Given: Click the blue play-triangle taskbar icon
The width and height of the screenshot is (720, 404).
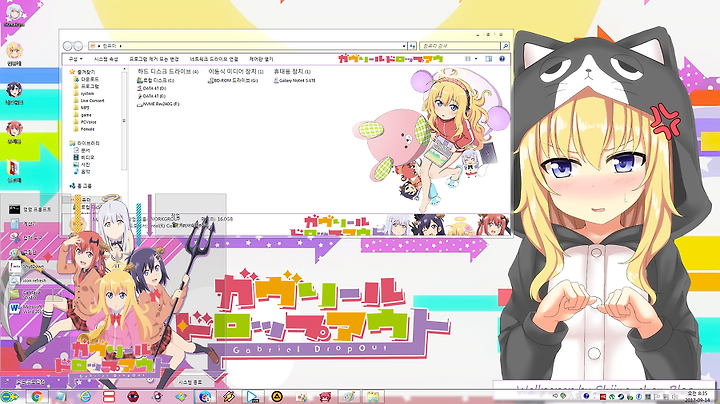Looking at the screenshot, I should [x=252, y=397].
